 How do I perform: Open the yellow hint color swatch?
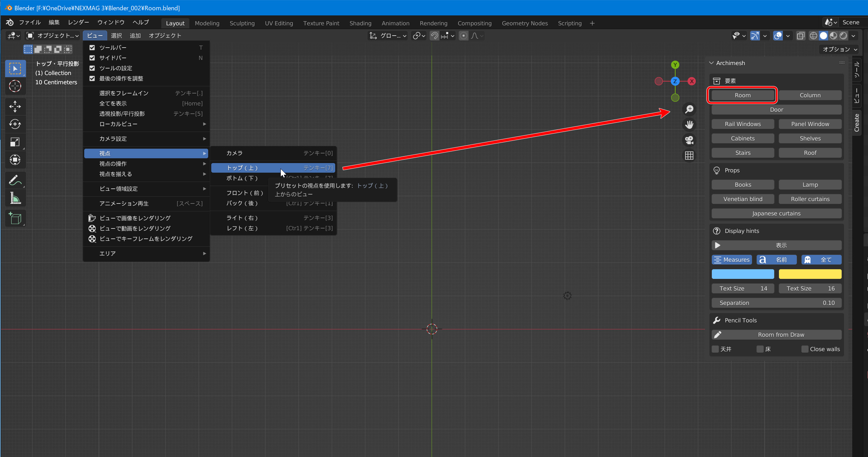pyautogui.click(x=810, y=274)
